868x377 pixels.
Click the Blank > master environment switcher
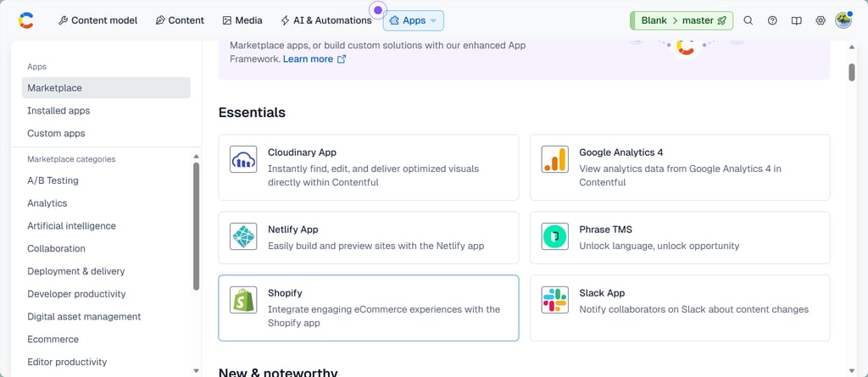coord(682,20)
